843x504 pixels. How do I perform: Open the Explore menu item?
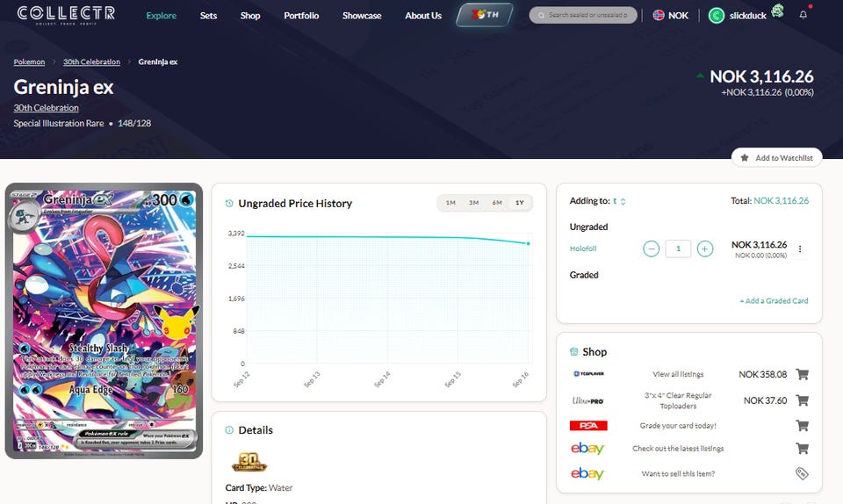point(162,16)
